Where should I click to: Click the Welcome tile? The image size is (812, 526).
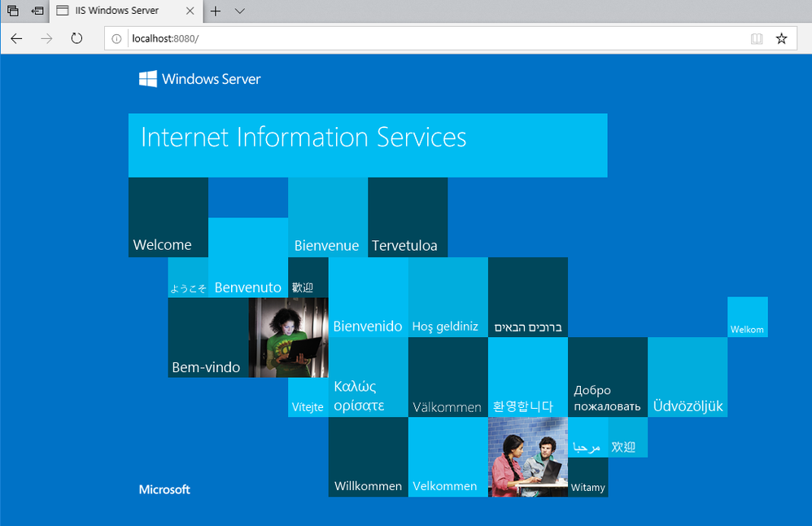168,217
